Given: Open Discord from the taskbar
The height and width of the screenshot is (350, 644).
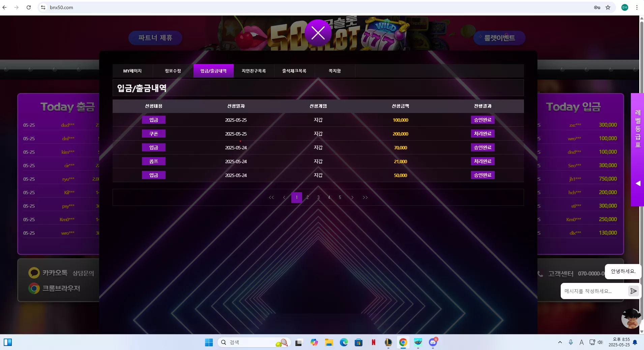Looking at the screenshot, I should 433,343.
